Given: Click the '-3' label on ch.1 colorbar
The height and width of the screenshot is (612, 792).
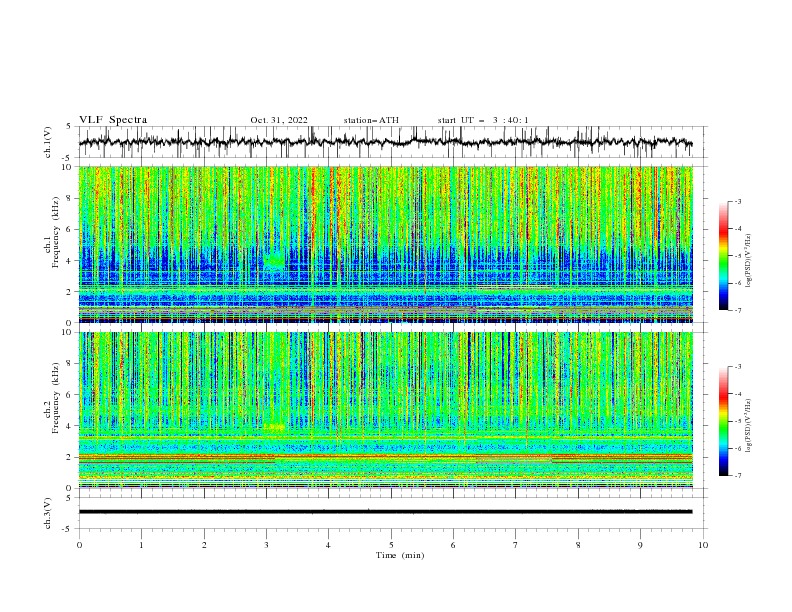Looking at the screenshot, I should [x=738, y=201].
